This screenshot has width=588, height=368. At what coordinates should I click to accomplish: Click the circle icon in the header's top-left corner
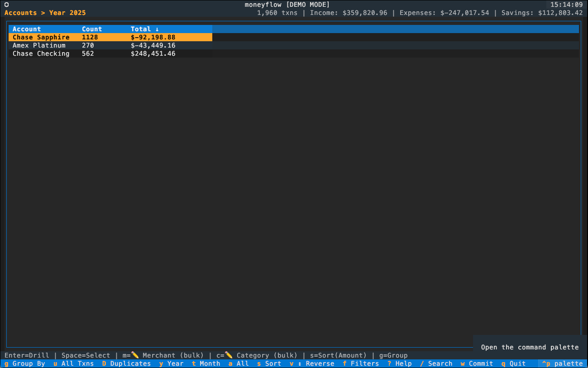point(7,5)
